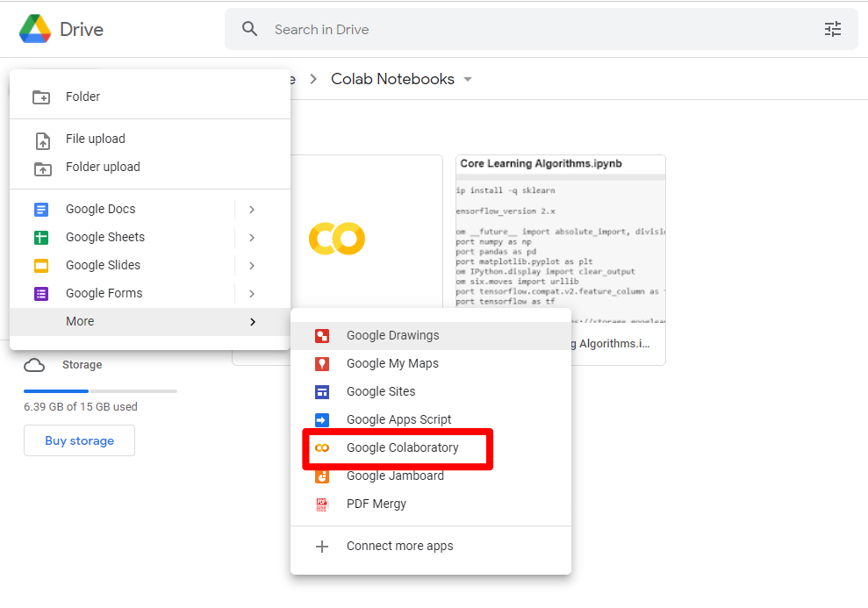
Task: Click the Google Docs icon
Action: pyautogui.click(x=41, y=210)
